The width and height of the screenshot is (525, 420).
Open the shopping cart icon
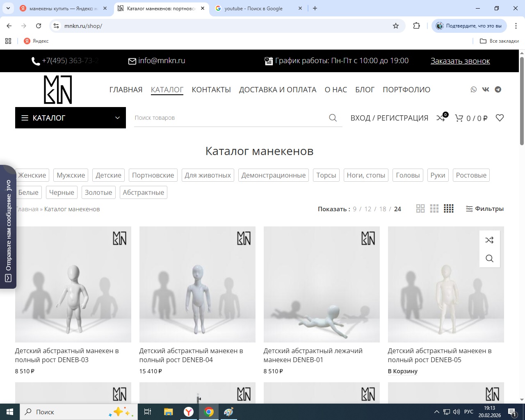click(459, 118)
